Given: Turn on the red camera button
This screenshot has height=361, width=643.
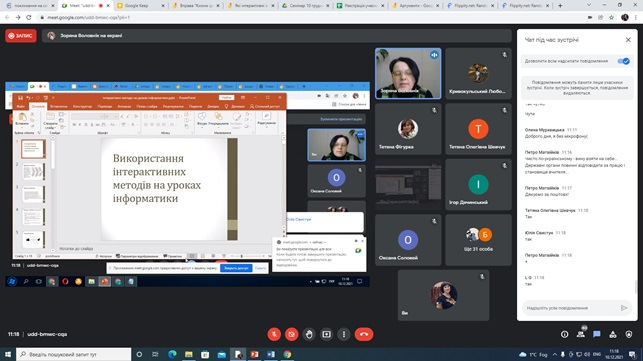Looking at the screenshot, I should point(292,334).
